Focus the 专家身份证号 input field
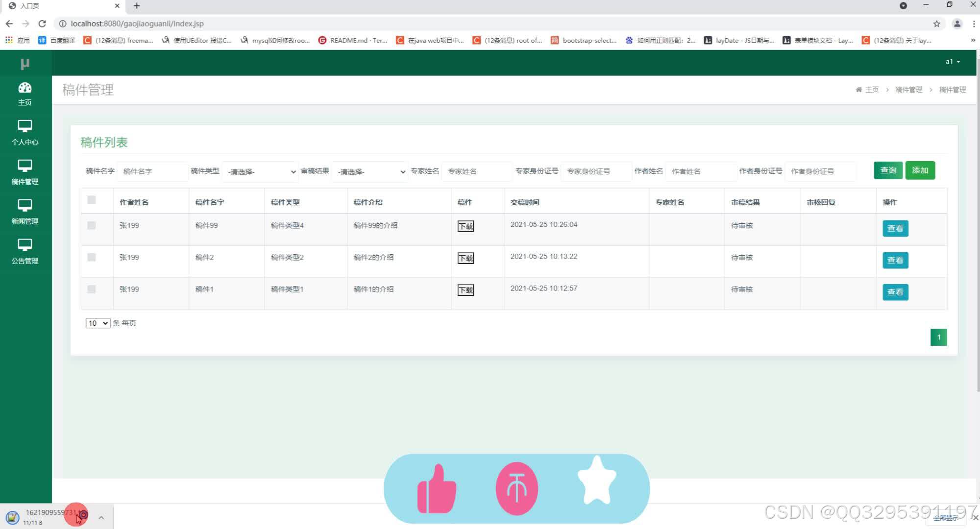The image size is (980, 529). (596, 171)
